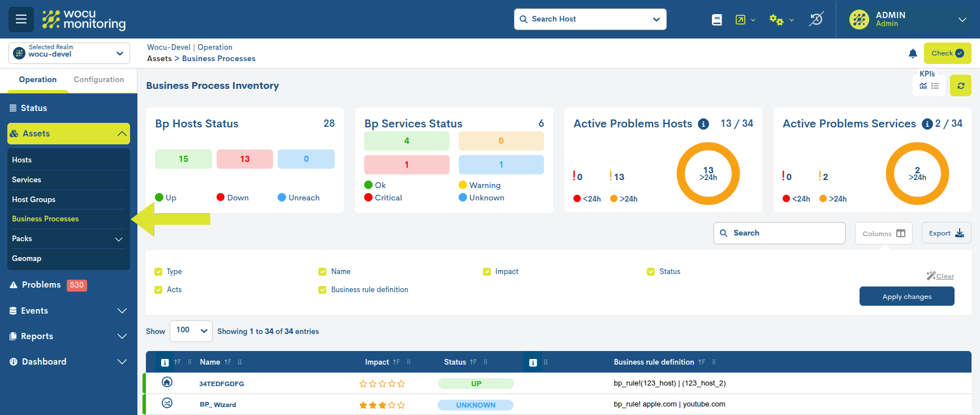The height and width of the screenshot is (415, 980).
Task: Click the Active Problems Hosts donut chart
Action: [708, 173]
